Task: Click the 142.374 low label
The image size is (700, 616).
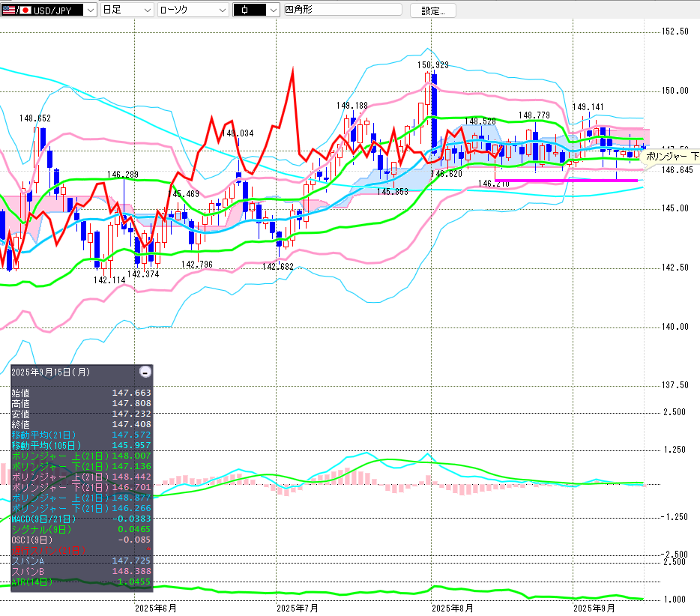Action: [143, 274]
